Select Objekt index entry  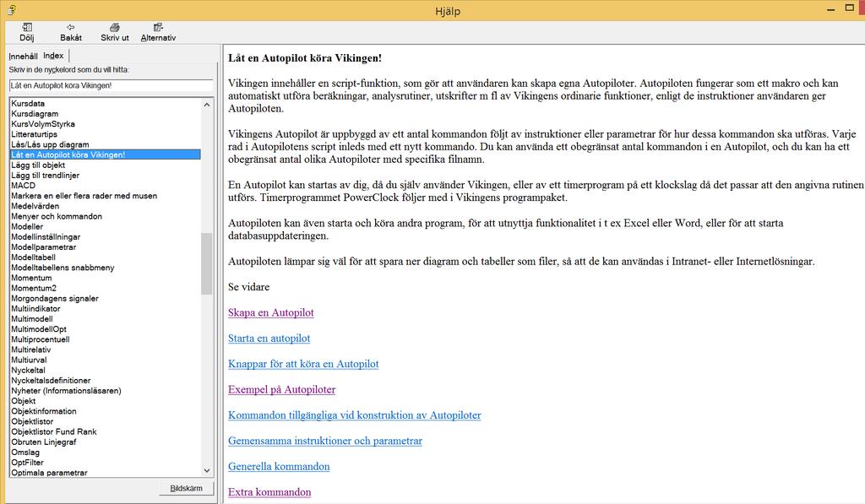point(23,401)
